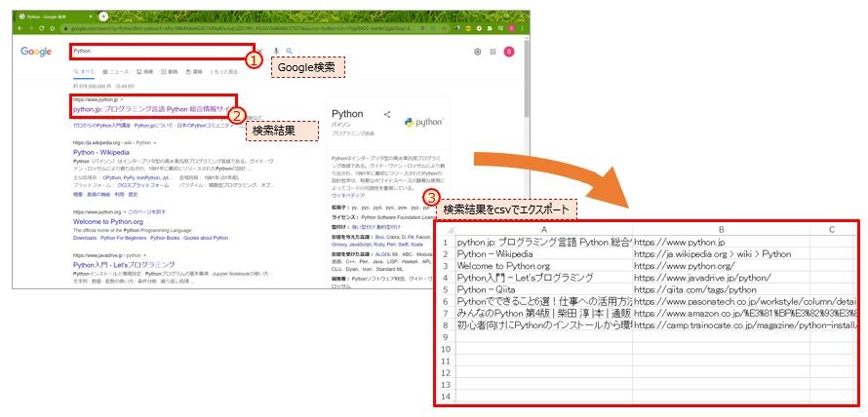Click the browser page vertical scrollbar
The height and width of the screenshot is (417, 868).
pyautogui.click(x=526, y=77)
